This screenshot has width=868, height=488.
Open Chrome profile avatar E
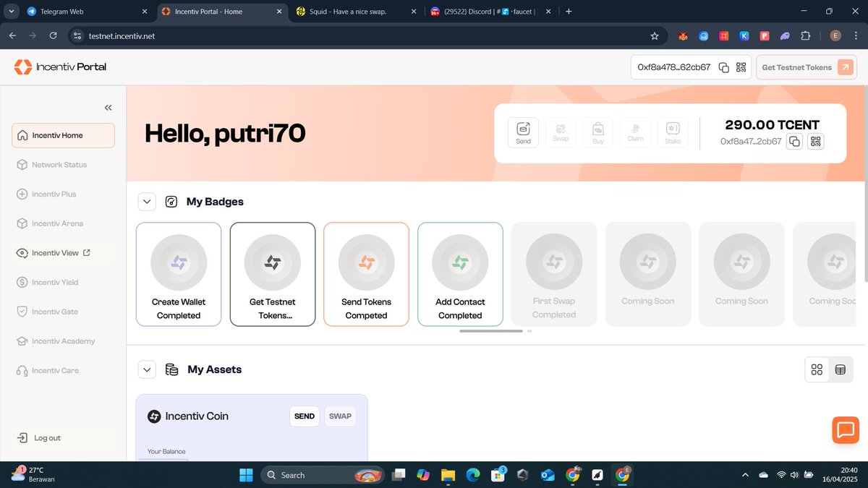tap(835, 35)
